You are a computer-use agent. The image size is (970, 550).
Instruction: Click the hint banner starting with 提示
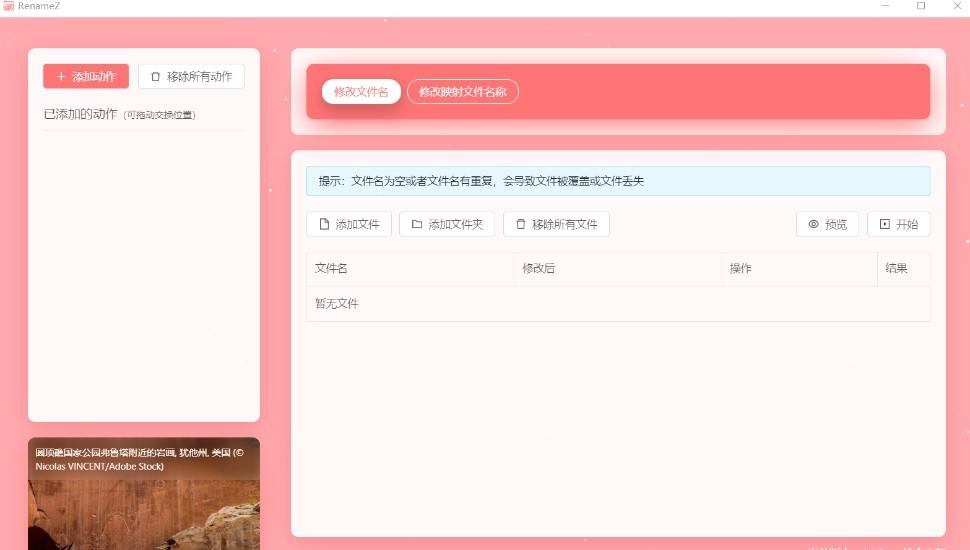point(618,181)
